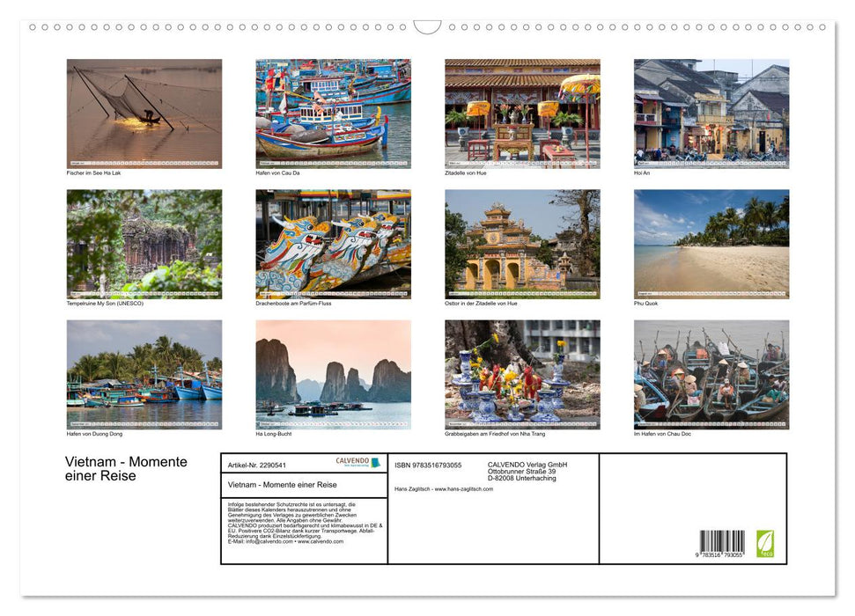
Task: Click caption 'Grabbeigaben am Friedhof von Nha Trang'
Action: 495,434
